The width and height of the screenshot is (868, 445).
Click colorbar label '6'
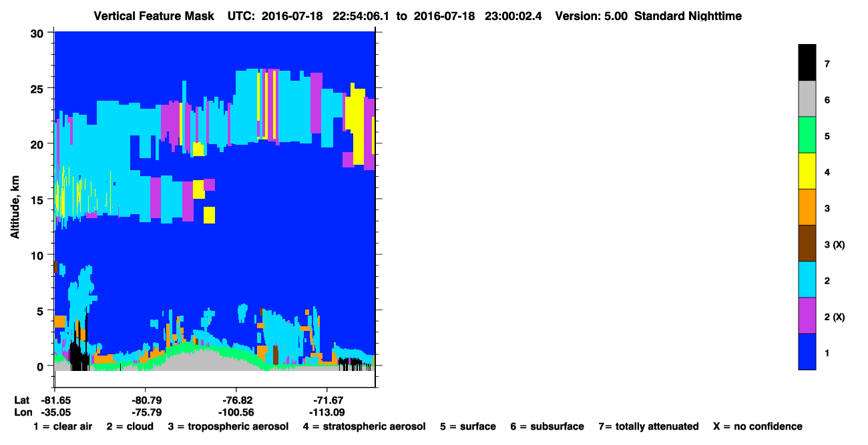point(827,101)
